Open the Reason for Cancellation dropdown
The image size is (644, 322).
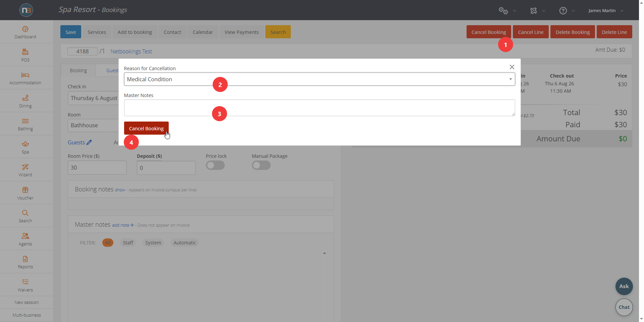[319, 79]
